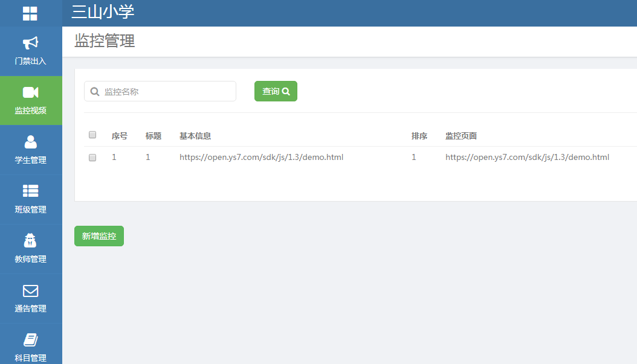Open the access control megaphone icon

point(30,43)
